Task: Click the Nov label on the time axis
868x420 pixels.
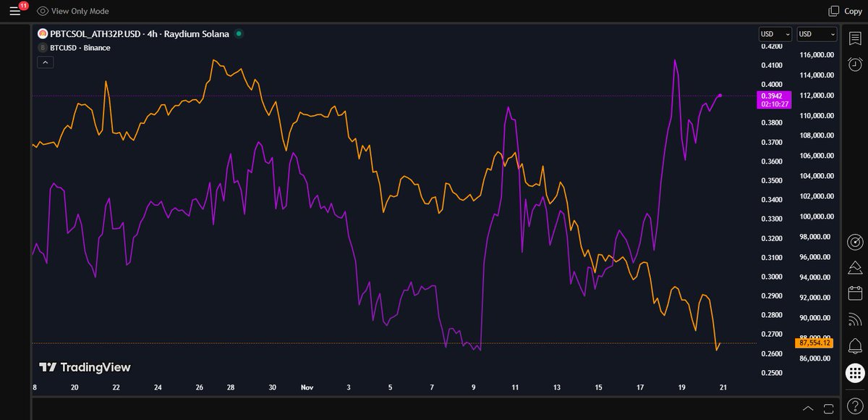Action: pos(307,388)
